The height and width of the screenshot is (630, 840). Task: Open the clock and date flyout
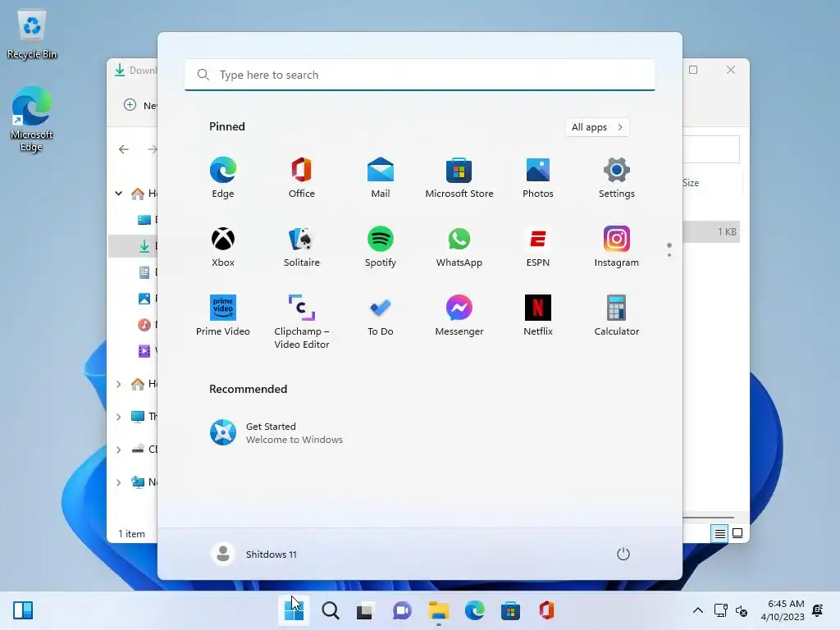pyautogui.click(x=783, y=610)
